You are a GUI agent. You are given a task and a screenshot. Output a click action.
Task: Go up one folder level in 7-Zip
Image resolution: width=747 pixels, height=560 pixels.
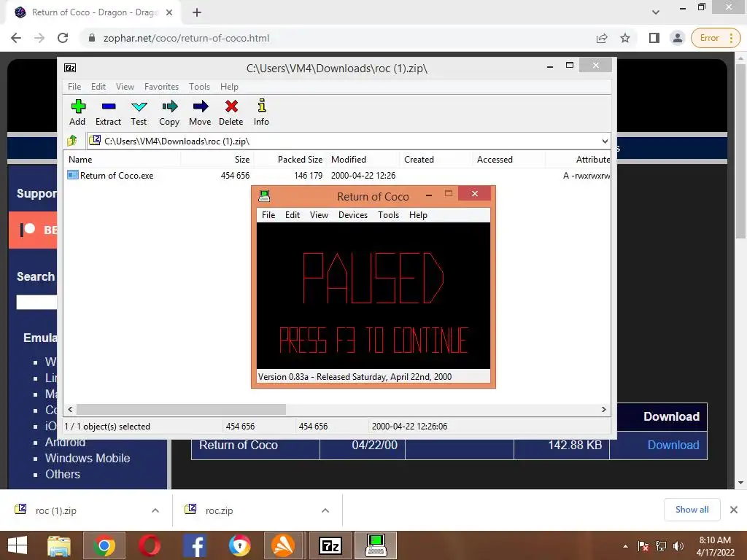coord(72,141)
